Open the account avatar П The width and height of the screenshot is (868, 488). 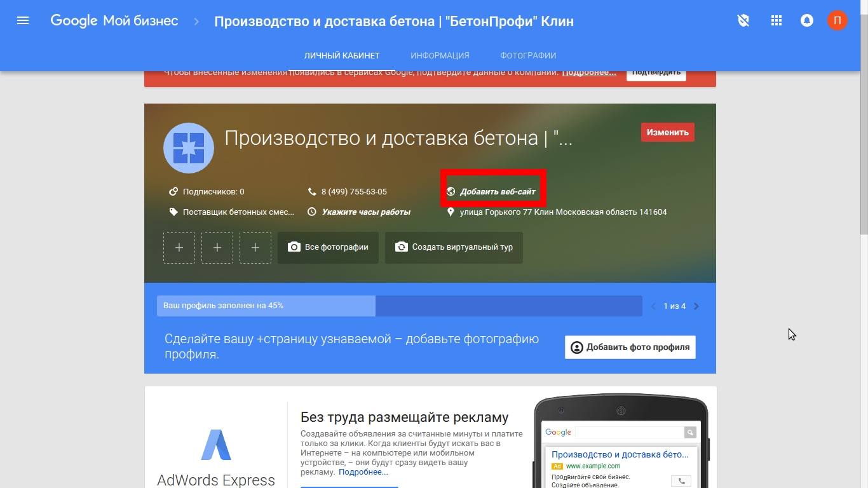(x=837, y=21)
